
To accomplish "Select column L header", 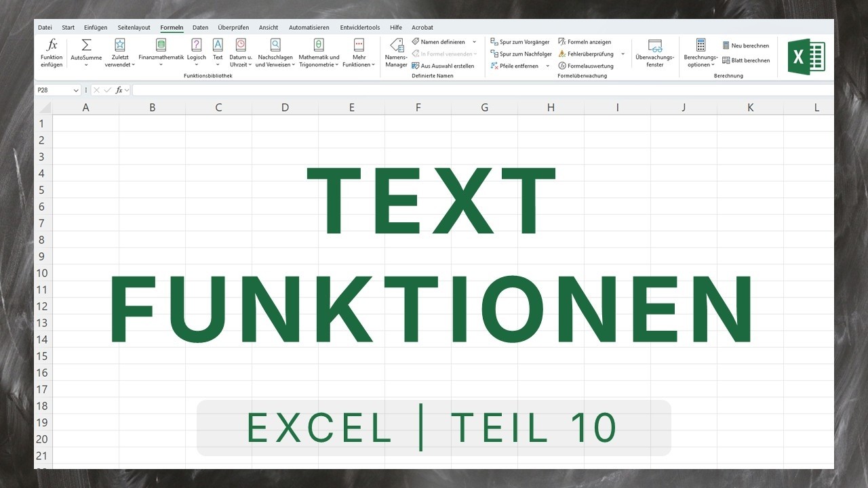I will click(x=808, y=107).
